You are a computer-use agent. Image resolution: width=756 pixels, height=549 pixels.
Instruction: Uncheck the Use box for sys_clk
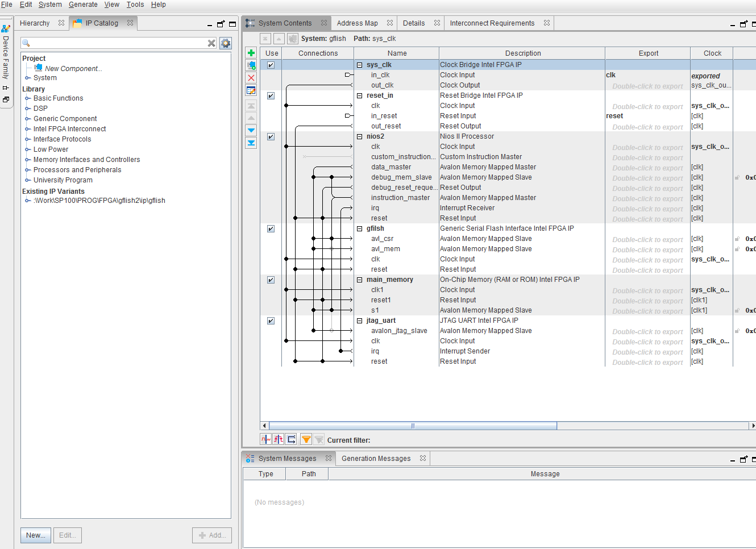[x=271, y=65]
